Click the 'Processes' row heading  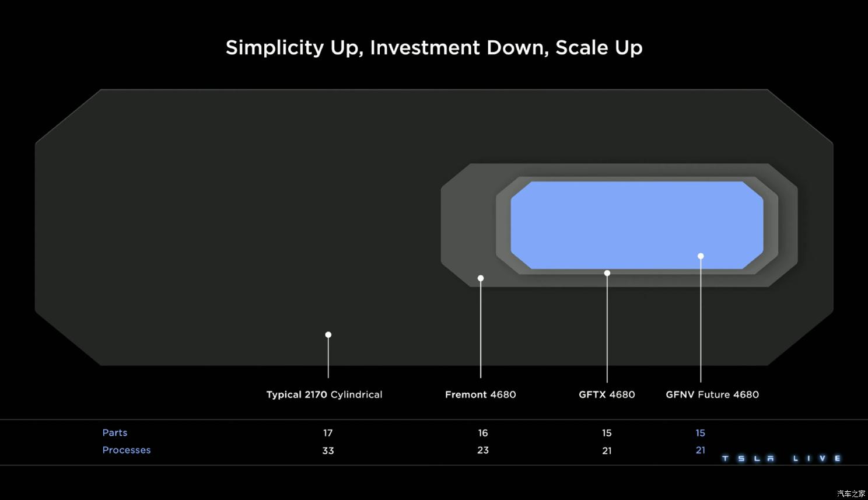click(127, 450)
